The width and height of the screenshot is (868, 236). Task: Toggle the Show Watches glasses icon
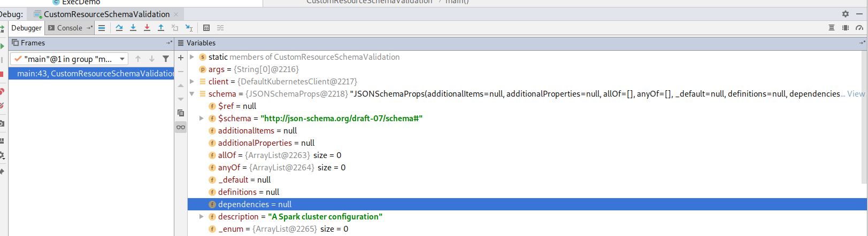click(181, 127)
